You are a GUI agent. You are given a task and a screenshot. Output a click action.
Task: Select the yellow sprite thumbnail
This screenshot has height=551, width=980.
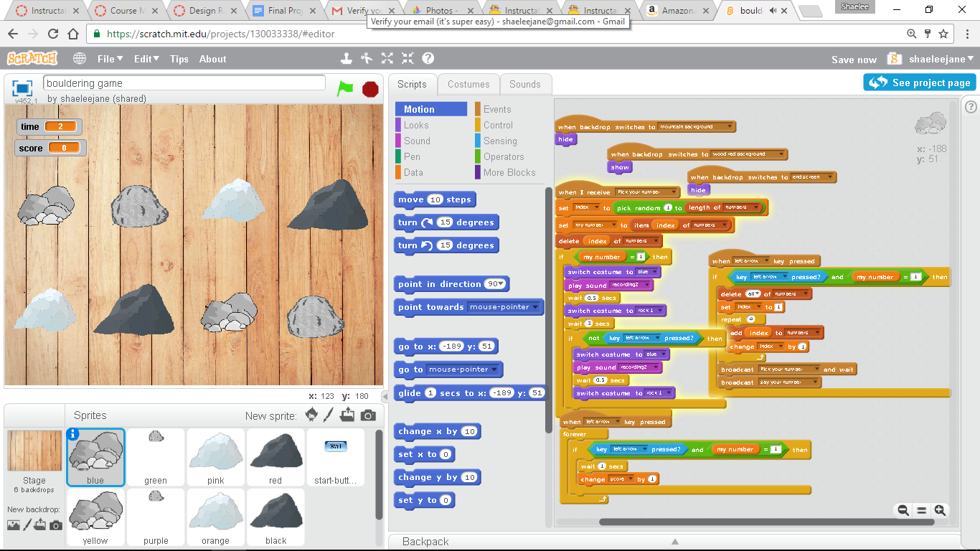[x=95, y=518]
